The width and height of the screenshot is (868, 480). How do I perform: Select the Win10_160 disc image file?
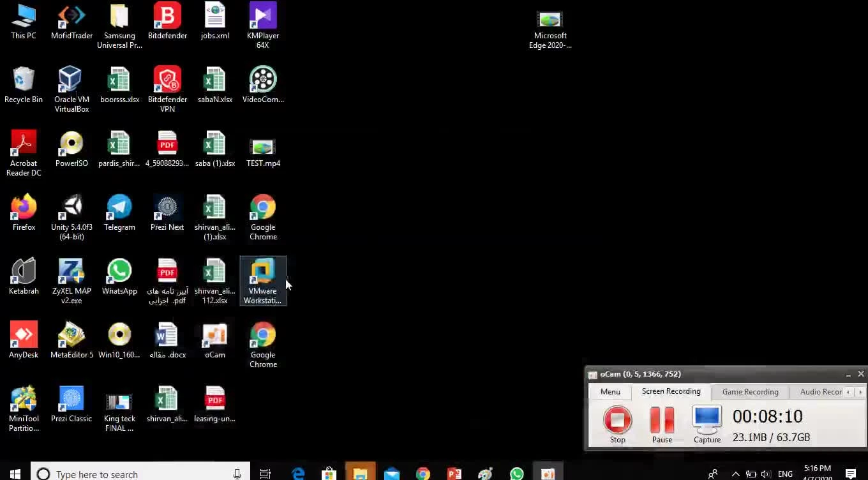(x=119, y=341)
